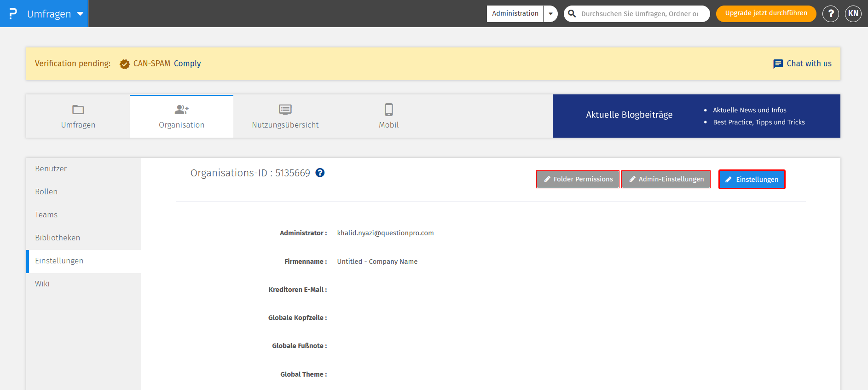Screen dimensions: 868x390
Task: Click the Aktuelle Blogbeiträge heading
Action: pyautogui.click(x=629, y=115)
